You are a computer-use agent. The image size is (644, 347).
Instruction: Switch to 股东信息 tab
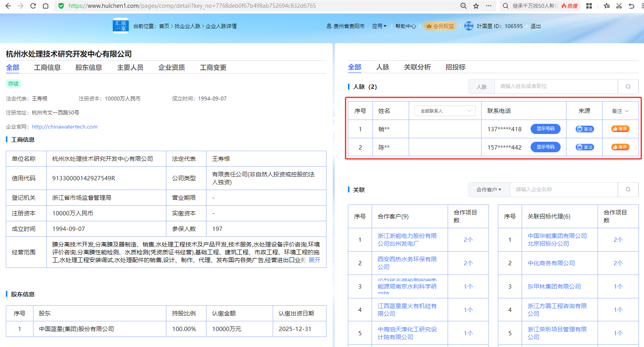coord(89,68)
